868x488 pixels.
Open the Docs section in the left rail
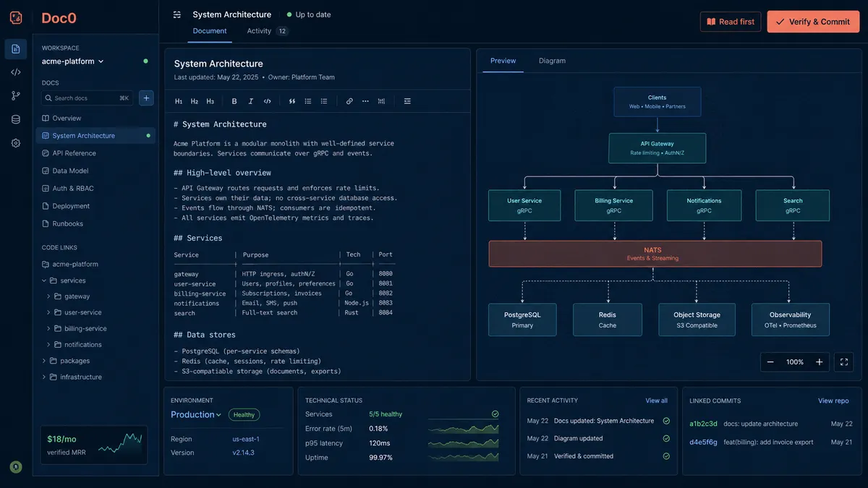[x=16, y=48]
